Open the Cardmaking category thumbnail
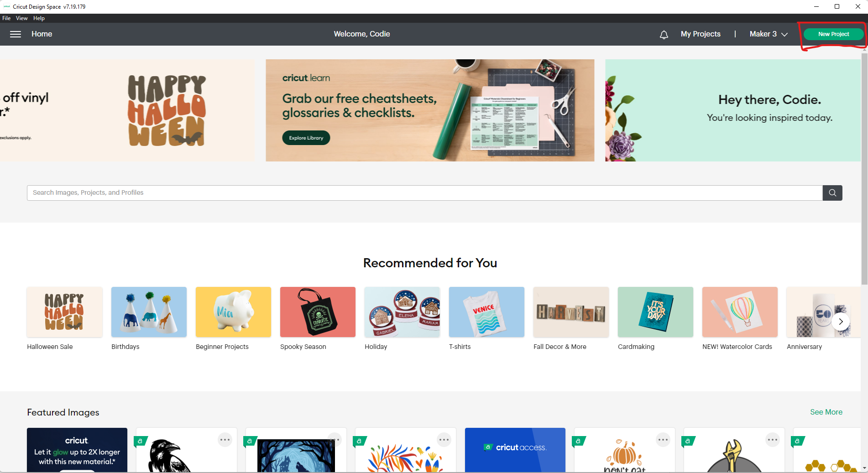The width and height of the screenshot is (868, 473). pyautogui.click(x=655, y=312)
